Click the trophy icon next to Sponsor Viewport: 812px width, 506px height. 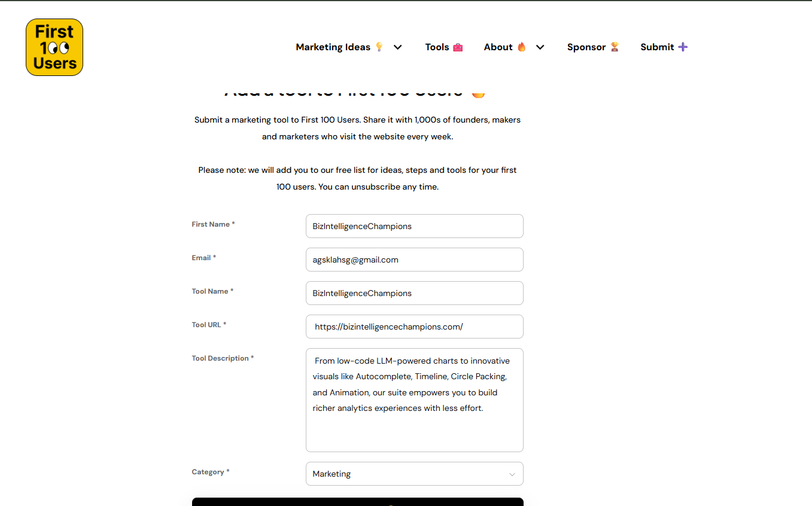pos(615,47)
